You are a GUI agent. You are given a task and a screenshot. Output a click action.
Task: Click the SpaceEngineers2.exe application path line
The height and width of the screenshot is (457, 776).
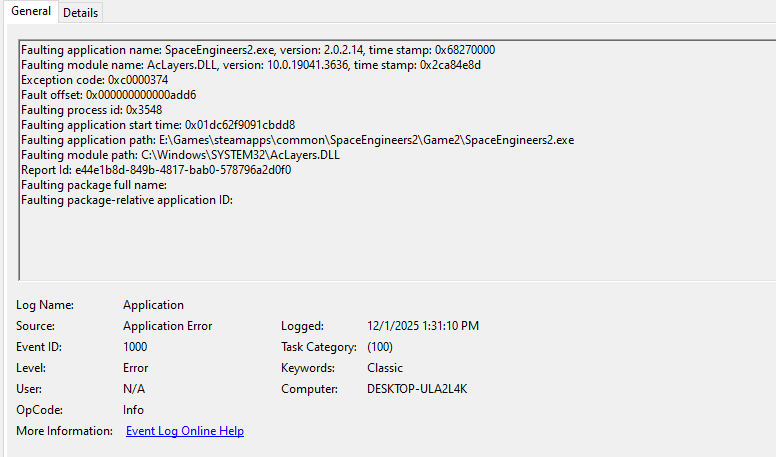pos(297,140)
